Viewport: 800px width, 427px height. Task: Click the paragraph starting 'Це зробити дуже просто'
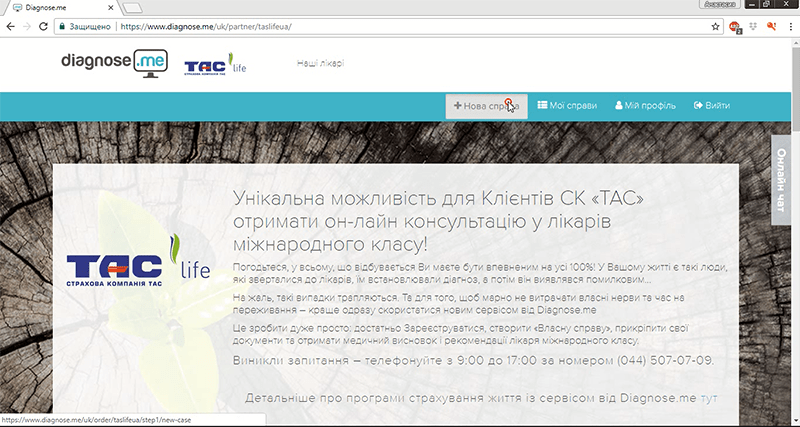(461, 334)
